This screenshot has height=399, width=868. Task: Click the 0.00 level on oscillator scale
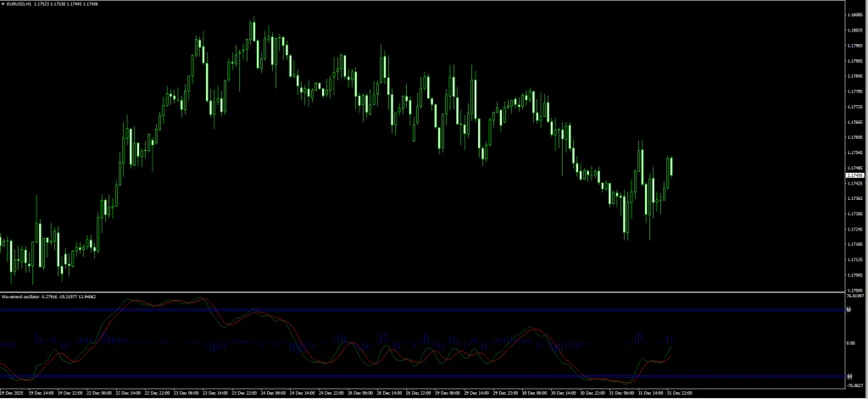click(851, 343)
